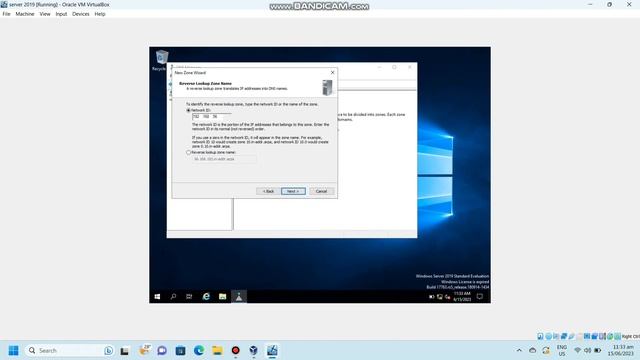This screenshot has width=640, height=360.
Task: Open the host Windows Start button
Action: click(x=13, y=351)
